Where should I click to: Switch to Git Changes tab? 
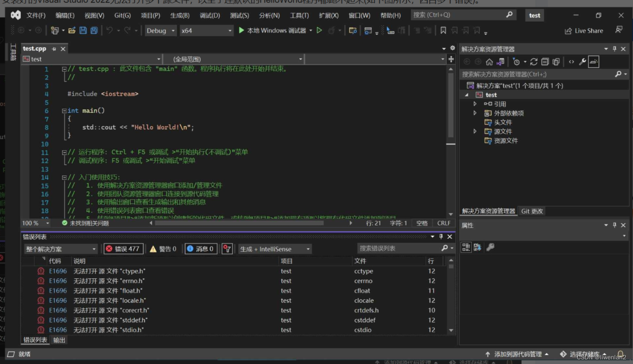pyautogui.click(x=532, y=211)
